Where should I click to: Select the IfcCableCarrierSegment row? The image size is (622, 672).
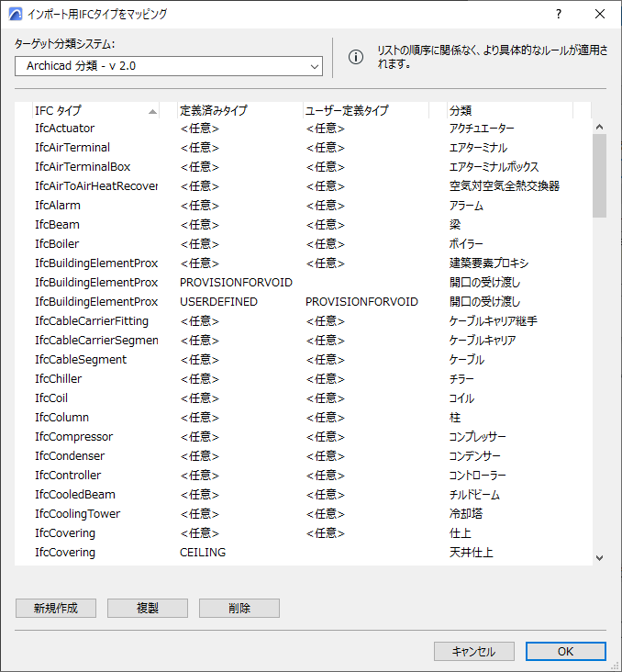pos(304,341)
